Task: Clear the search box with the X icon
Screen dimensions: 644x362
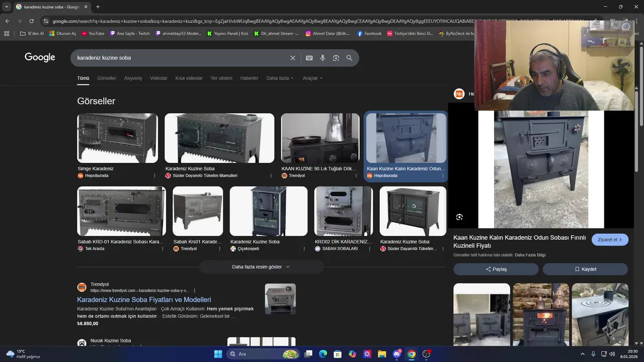Action: 293,58
